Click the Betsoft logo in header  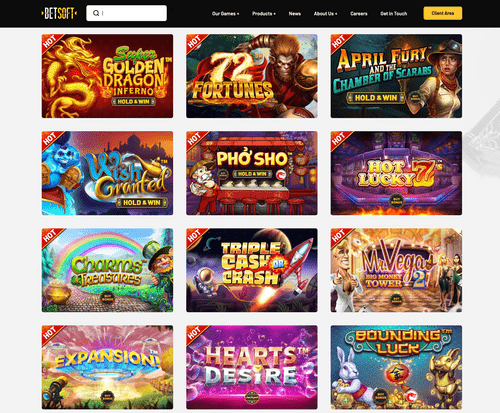click(x=59, y=13)
